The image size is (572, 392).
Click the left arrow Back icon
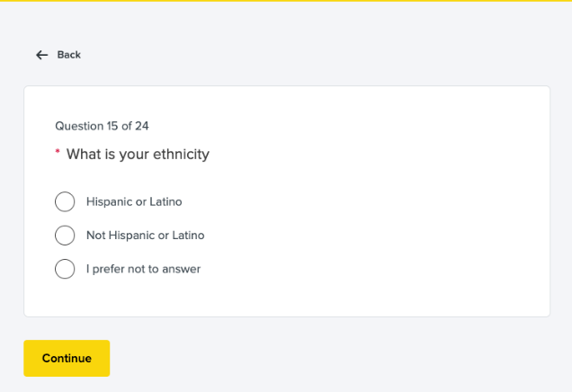coord(41,55)
